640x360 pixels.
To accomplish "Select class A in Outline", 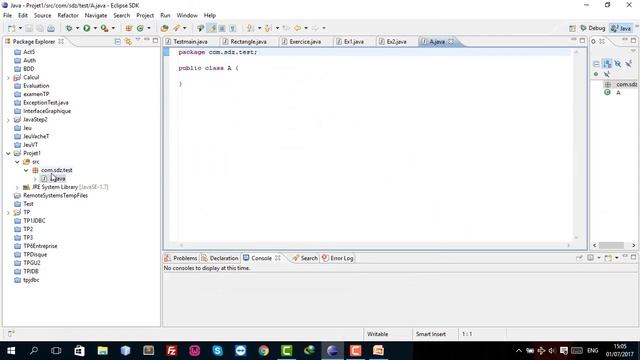I will pyautogui.click(x=618, y=93).
